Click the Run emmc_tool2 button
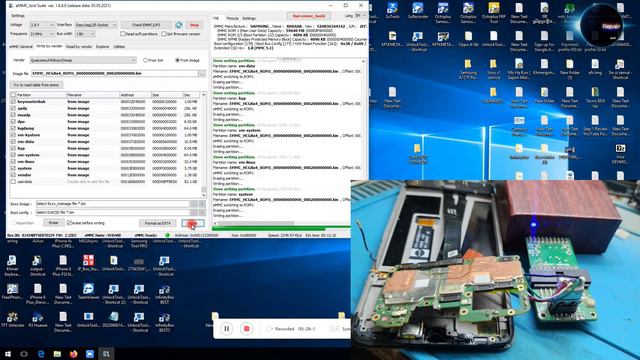 pyautogui.click(x=309, y=16)
